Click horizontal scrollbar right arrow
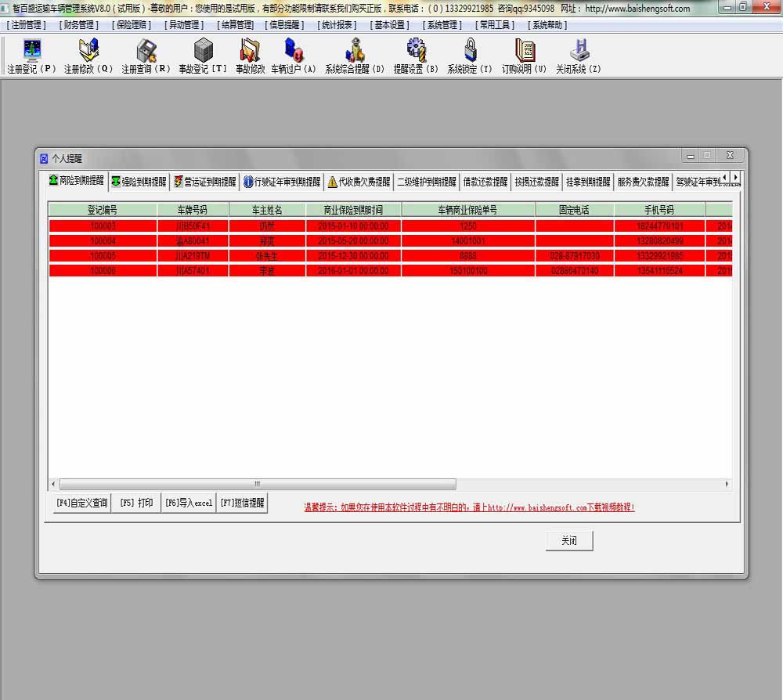The height and width of the screenshot is (700, 783). pos(727,484)
